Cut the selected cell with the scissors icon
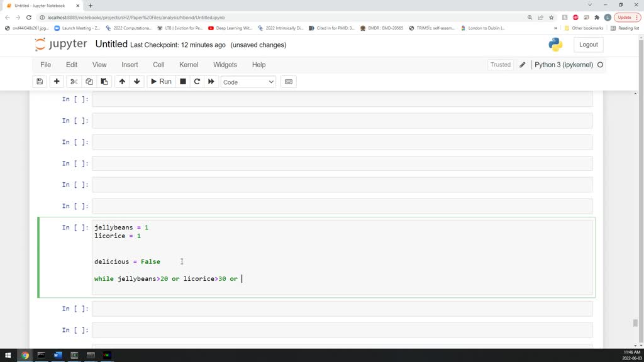644x362 pixels. [73, 81]
